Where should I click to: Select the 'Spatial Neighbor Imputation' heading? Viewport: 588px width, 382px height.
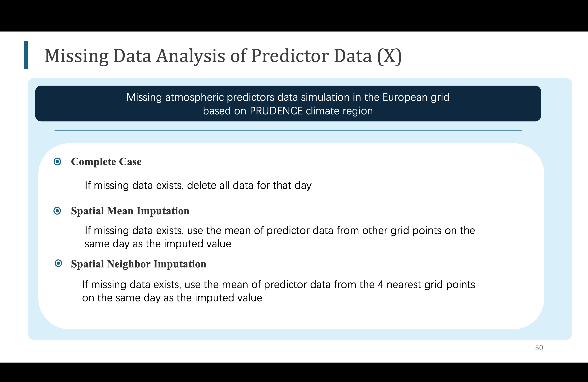tap(139, 264)
